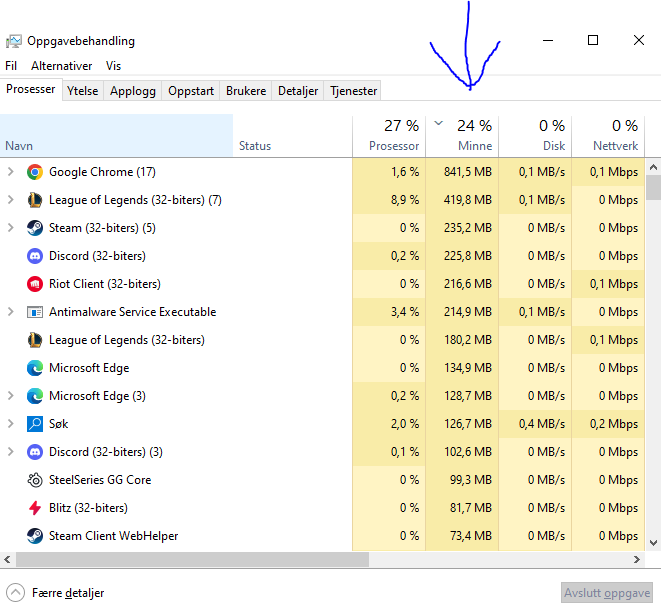
Task: Expand Antimalware Service Executable group
Action: 11,312
